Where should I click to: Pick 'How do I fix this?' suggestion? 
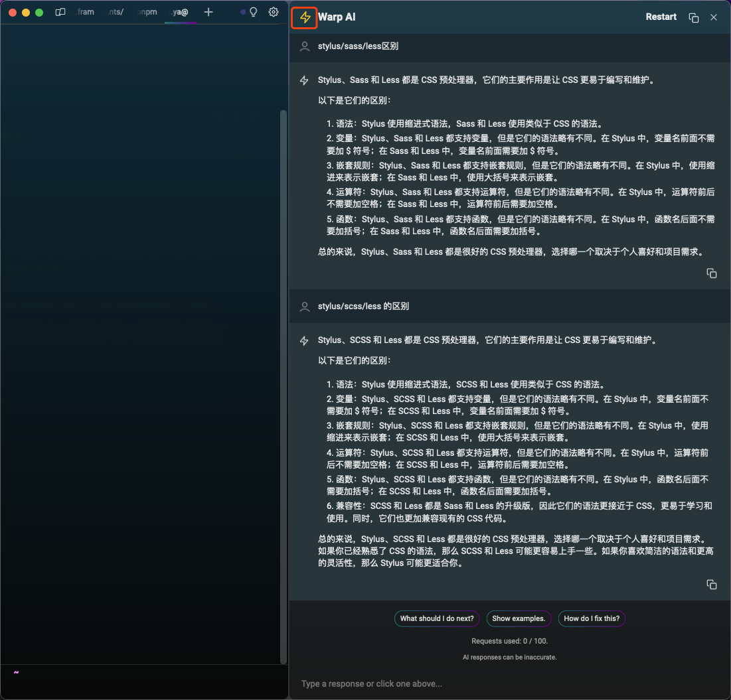click(591, 618)
